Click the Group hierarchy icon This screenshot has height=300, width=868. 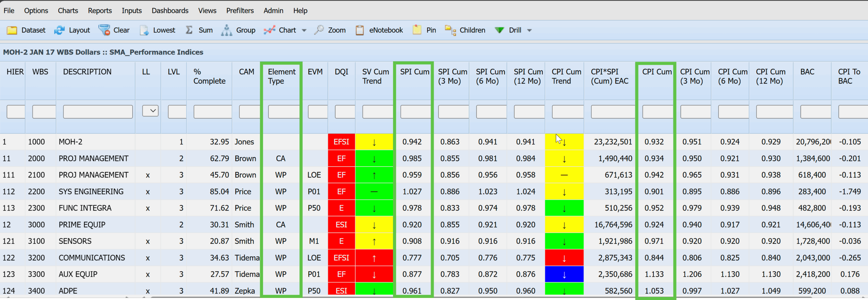tap(226, 30)
